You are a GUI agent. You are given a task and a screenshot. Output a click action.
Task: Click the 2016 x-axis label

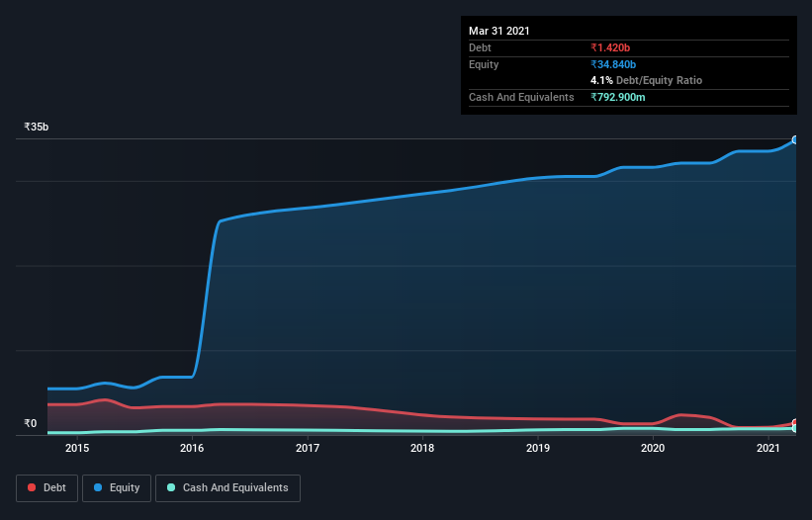click(x=192, y=448)
